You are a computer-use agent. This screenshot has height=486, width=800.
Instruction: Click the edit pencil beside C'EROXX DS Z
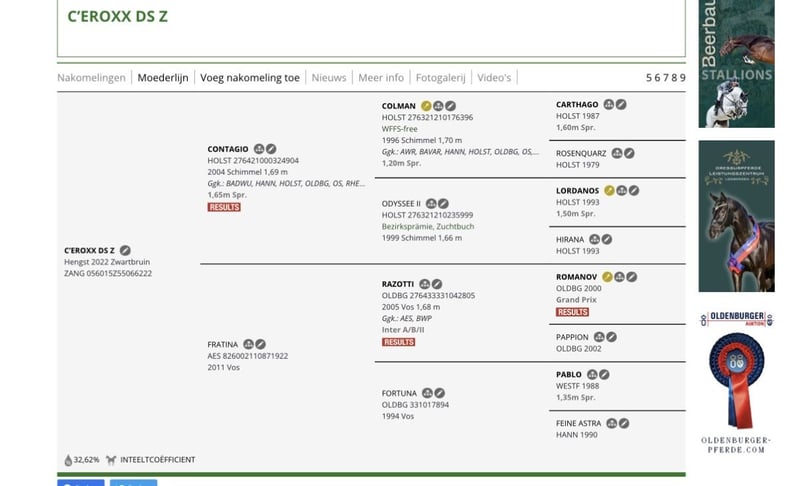125,250
